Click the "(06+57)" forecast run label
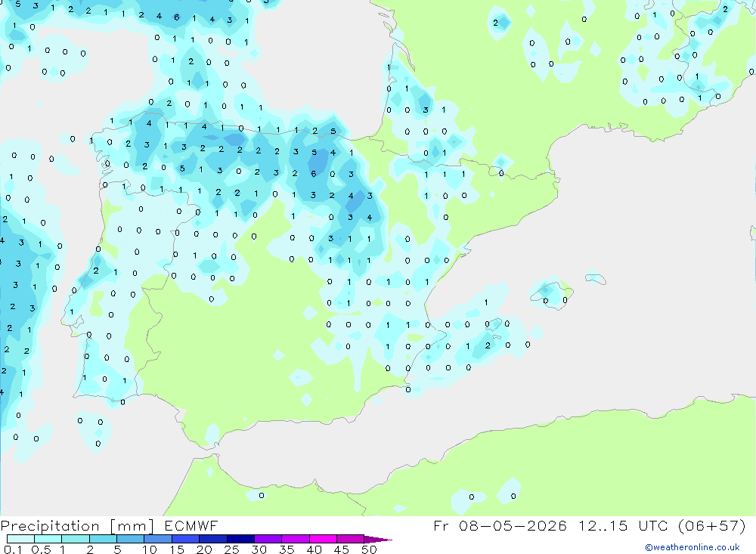 [711, 525]
